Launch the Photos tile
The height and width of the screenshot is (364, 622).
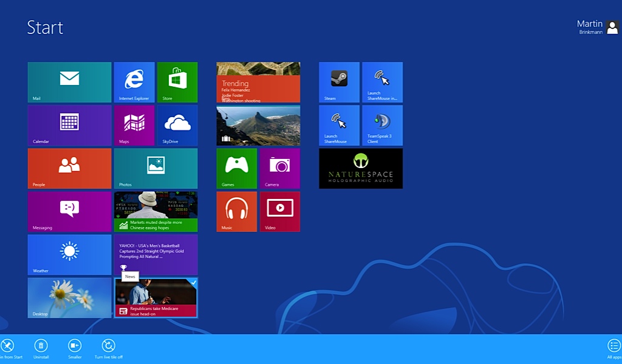pos(156,169)
